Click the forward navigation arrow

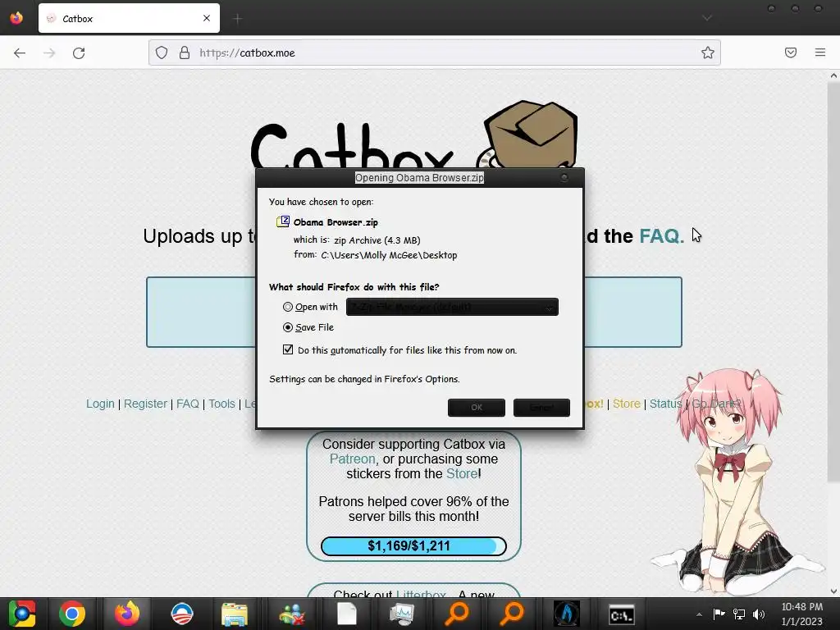tap(49, 52)
